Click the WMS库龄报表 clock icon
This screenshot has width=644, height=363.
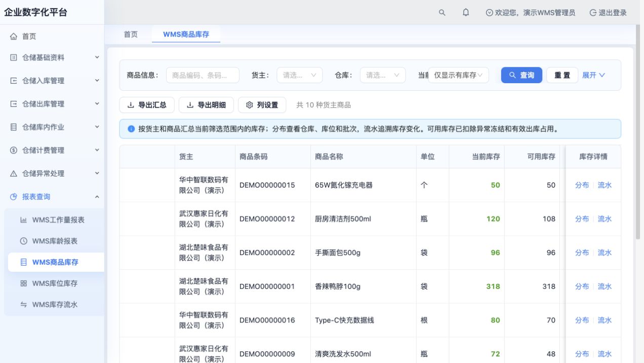pos(23,241)
